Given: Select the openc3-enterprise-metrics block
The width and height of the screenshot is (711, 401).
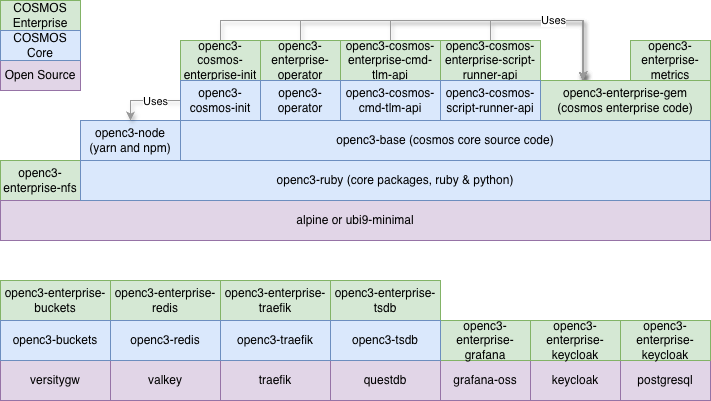Looking at the screenshot, I should [670, 60].
